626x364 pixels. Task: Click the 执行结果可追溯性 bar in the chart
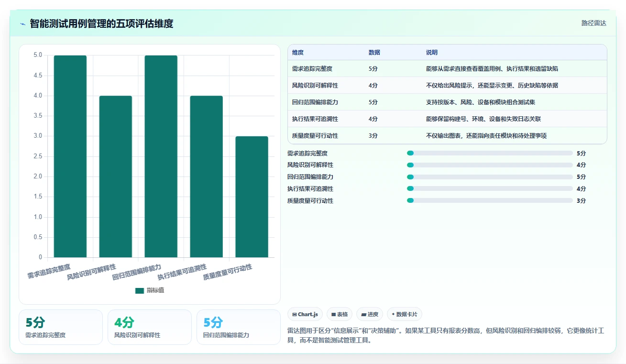[x=207, y=176]
